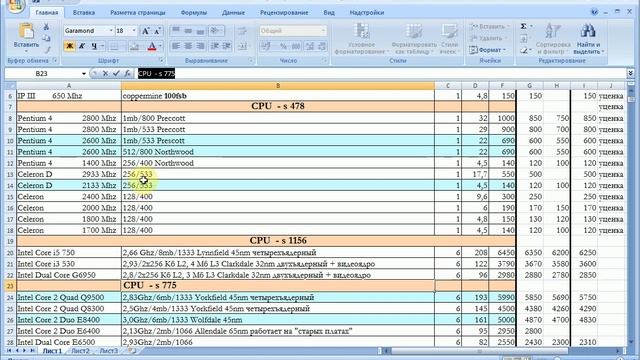Click the Стили ячеек button
640x360 pixels.
click(449, 39)
